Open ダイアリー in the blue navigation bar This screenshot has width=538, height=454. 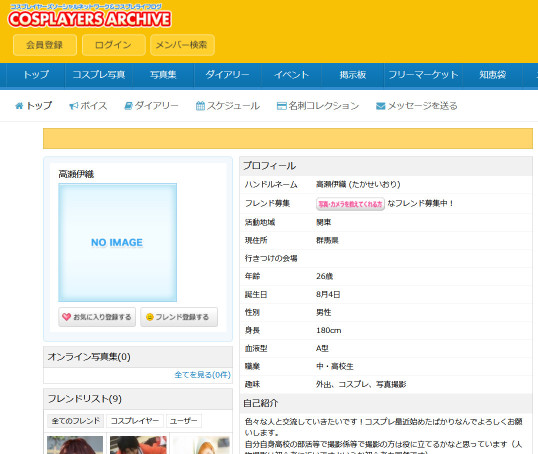click(227, 75)
